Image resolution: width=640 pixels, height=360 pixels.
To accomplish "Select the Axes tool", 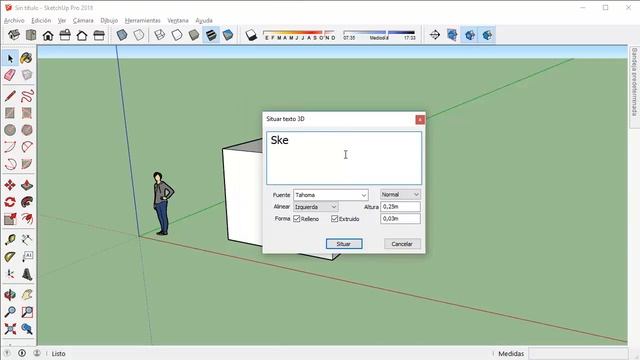I will [x=10, y=274].
